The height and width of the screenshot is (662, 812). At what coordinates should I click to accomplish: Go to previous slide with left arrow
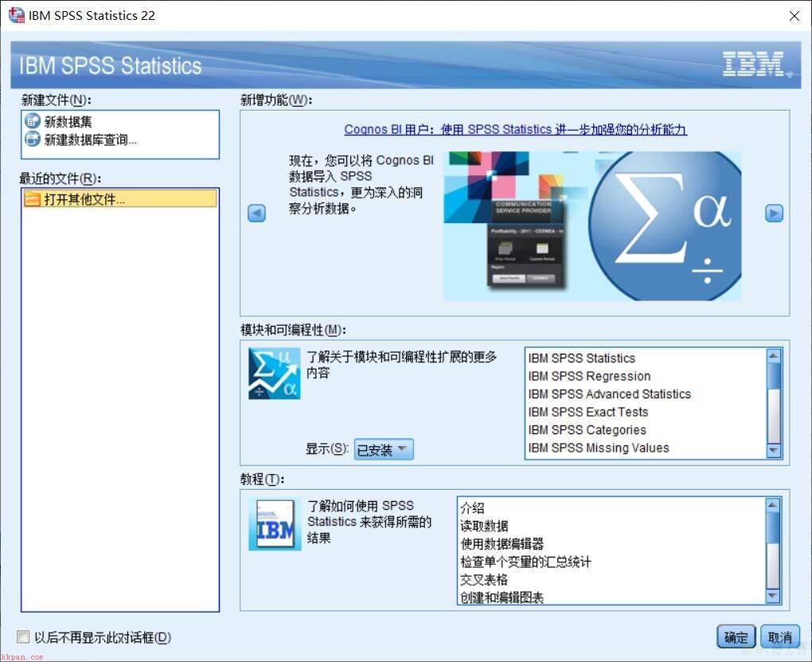click(257, 213)
